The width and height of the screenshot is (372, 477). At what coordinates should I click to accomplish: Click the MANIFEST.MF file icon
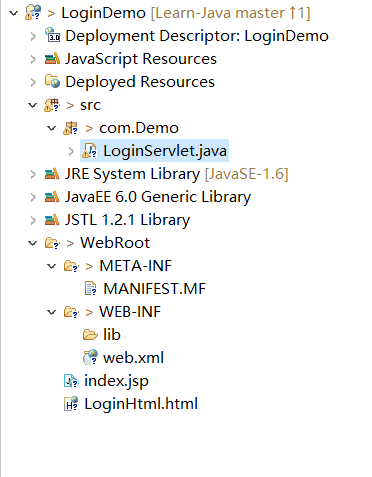(x=90, y=289)
